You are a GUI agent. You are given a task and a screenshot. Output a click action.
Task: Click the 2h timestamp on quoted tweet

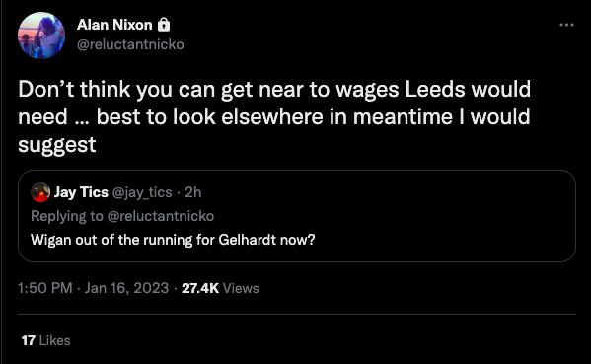point(193,192)
